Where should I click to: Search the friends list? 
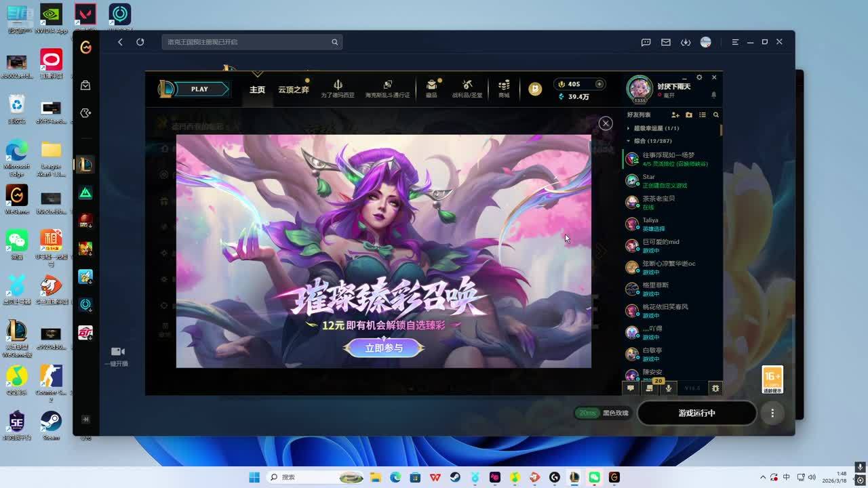[715, 115]
